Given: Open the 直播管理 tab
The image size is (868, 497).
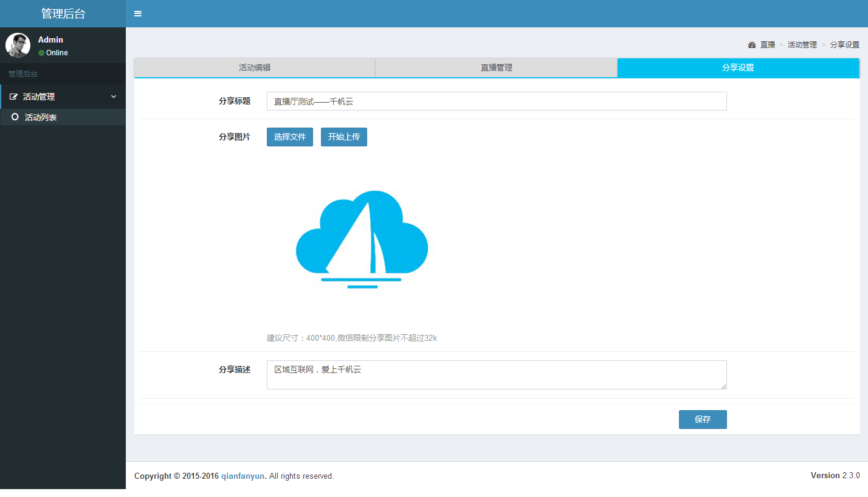Looking at the screenshot, I should (496, 68).
